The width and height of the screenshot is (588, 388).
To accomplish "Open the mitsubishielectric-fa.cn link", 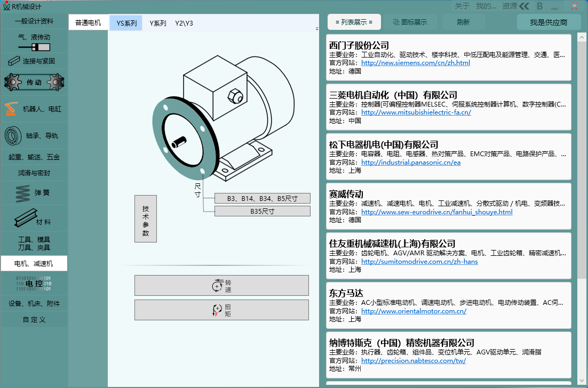I will (x=416, y=112).
